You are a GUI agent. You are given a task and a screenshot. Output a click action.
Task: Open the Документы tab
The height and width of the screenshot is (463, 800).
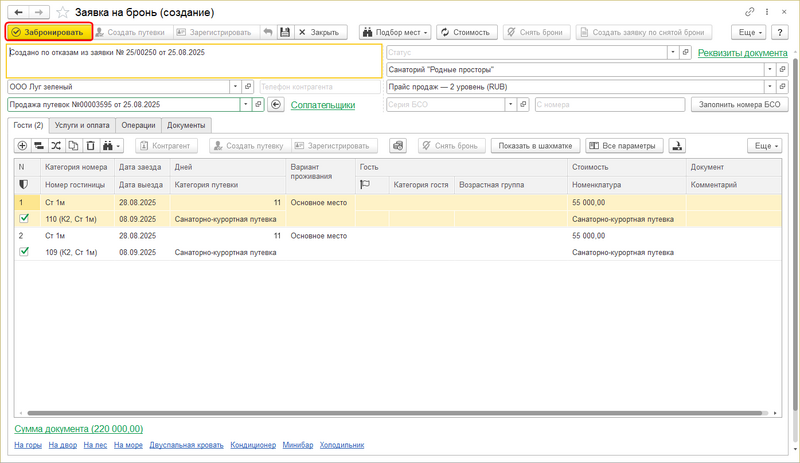pyautogui.click(x=186, y=125)
